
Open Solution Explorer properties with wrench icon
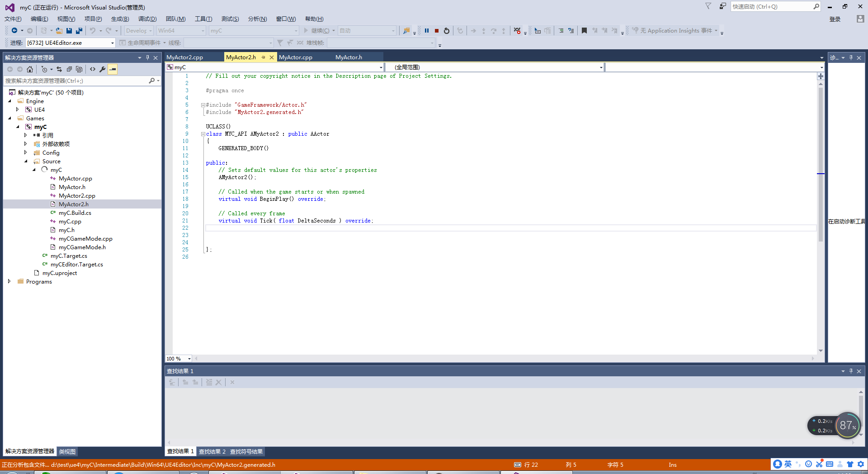click(x=102, y=69)
